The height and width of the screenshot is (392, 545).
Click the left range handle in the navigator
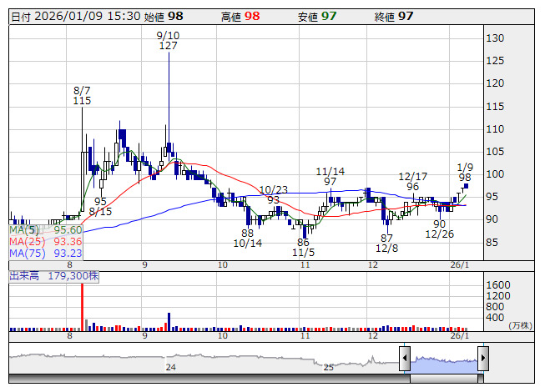405,359
